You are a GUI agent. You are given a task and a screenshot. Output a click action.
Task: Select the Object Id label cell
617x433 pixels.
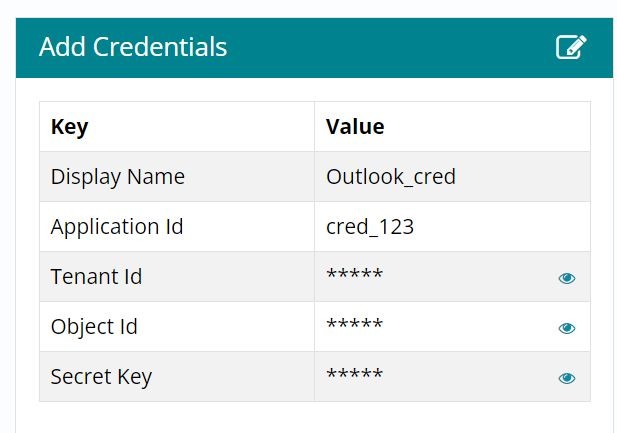point(94,327)
